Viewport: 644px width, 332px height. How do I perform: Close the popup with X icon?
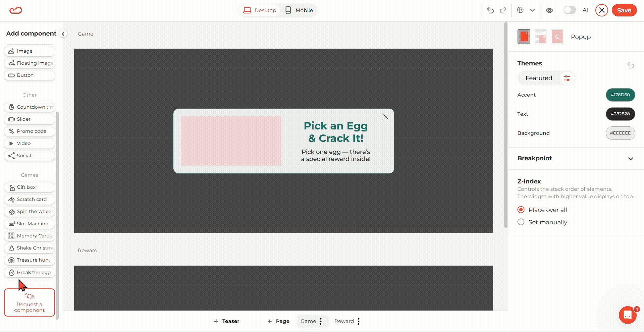[x=386, y=117]
